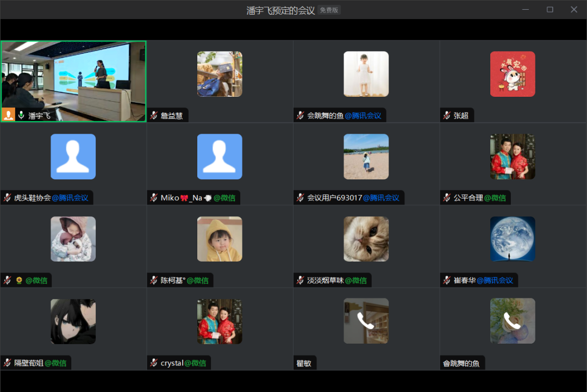
Task: Click muted mic icon beside 会跳舞的鱼@腾讯会议
Action: click(x=300, y=115)
